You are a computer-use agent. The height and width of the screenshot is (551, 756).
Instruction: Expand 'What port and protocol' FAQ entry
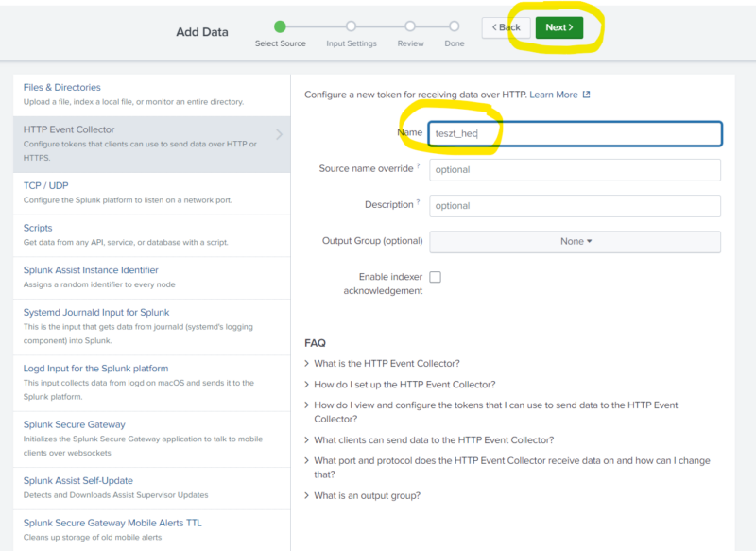[507, 468]
